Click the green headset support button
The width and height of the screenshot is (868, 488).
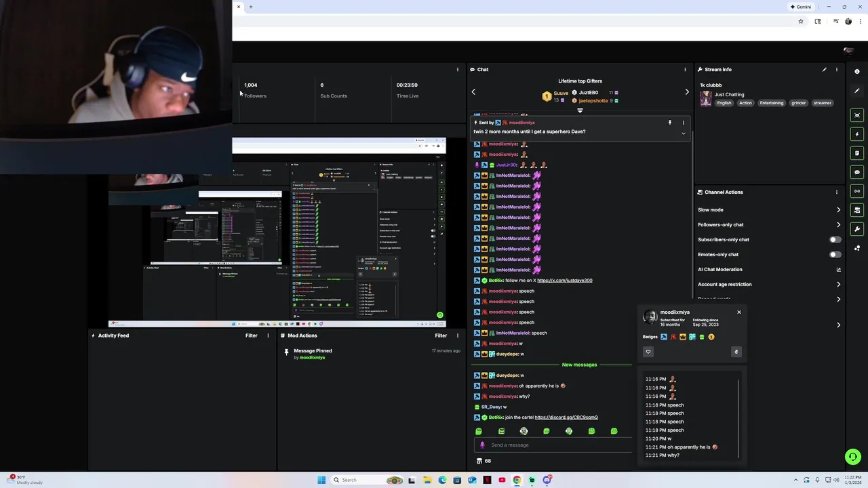[853, 457]
